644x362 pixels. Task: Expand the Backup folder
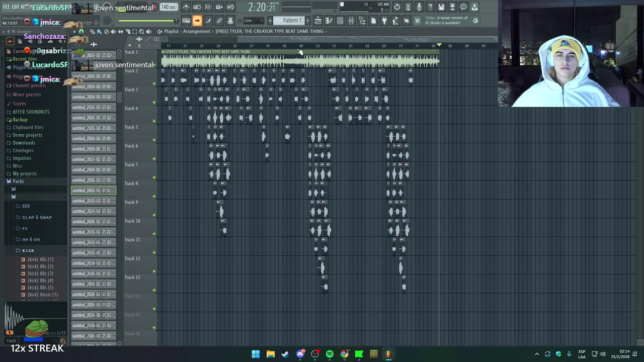[20, 120]
